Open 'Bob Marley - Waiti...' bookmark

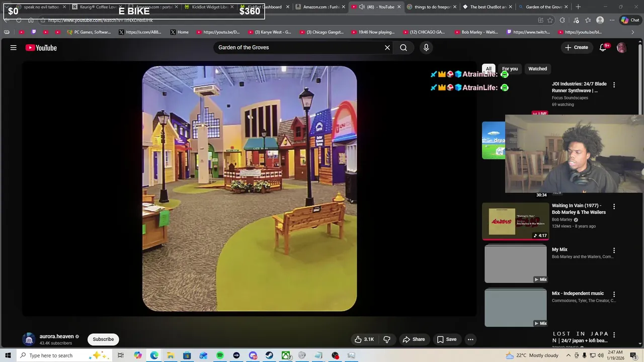coord(476,32)
